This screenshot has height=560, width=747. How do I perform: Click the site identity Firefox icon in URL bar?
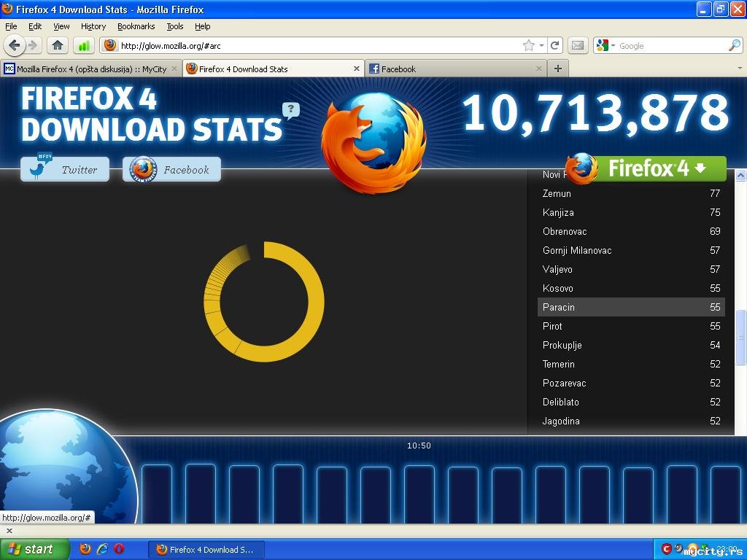[x=110, y=45]
